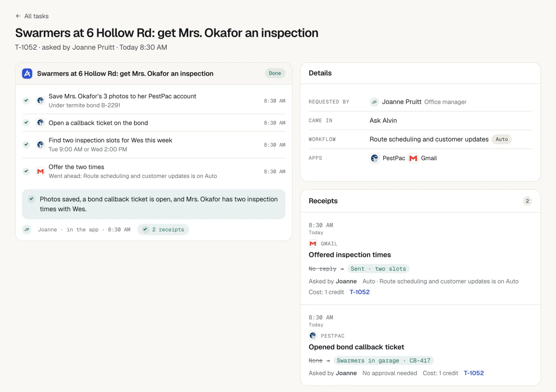Open T-1052 link on PestPac receipt
The width and height of the screenshot is (556, 392).
474,373
